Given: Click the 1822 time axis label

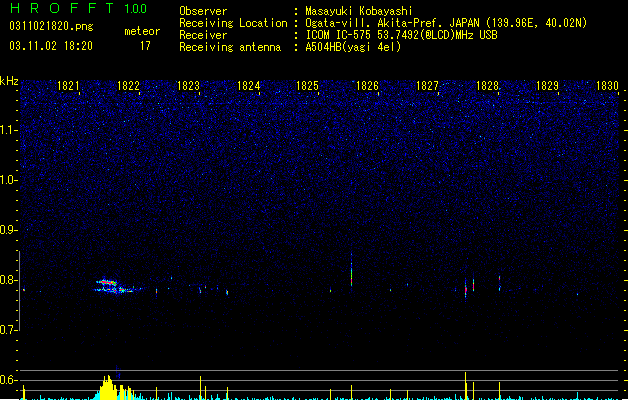Looking at the screenshot, I should tap(128, 86).
